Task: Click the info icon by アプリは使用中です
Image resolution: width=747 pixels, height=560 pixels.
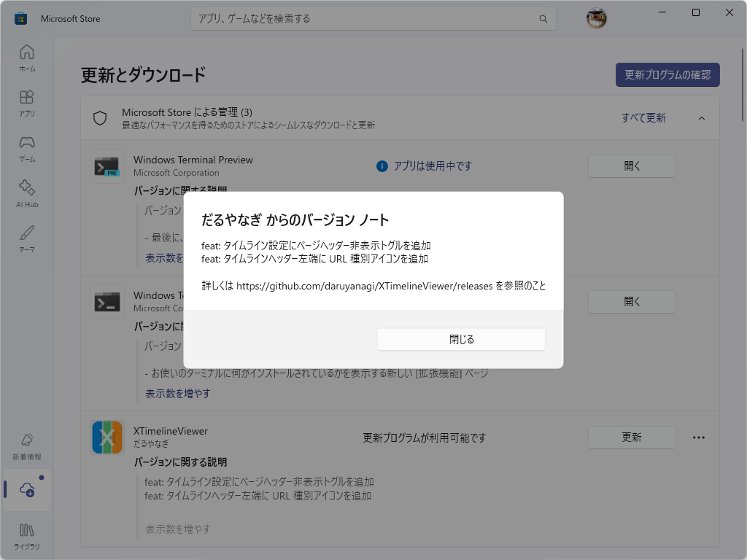Action: pos(382,166)
